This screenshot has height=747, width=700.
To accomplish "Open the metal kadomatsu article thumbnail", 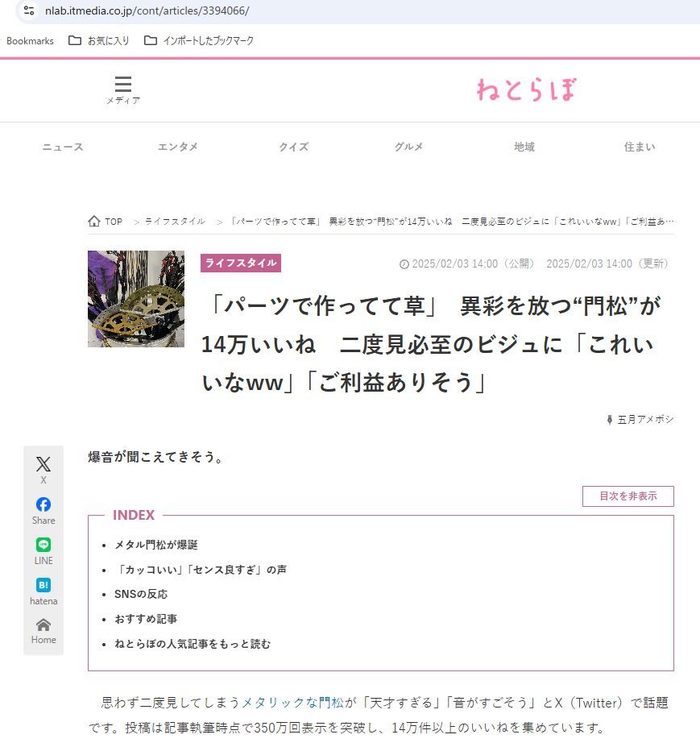I will [135, 299].
